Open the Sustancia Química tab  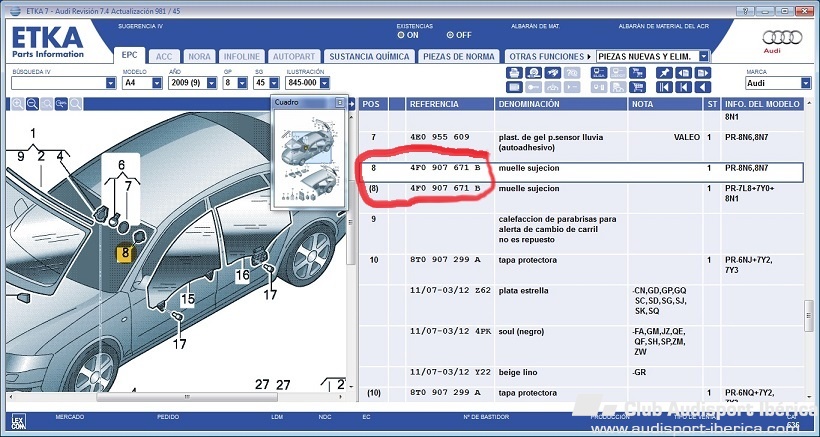(x=369, y=56)
